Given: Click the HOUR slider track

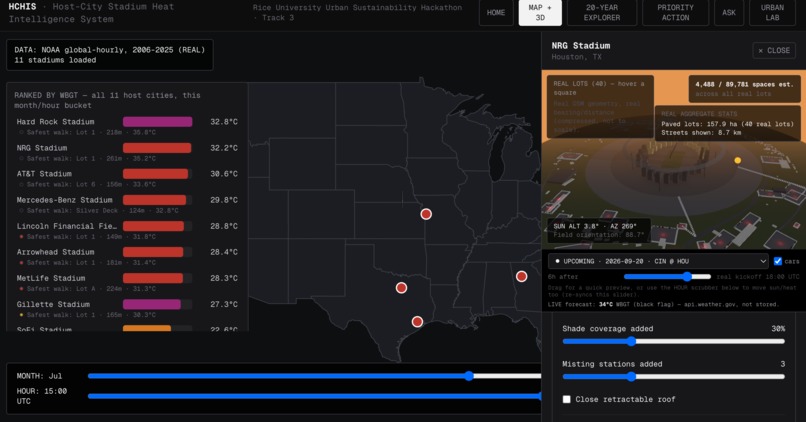Looking at the screenshot, I should point(314,396).
